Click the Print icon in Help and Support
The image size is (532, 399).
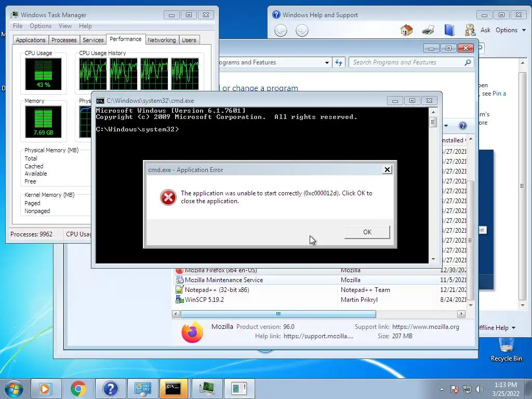(x=428, y=30)
